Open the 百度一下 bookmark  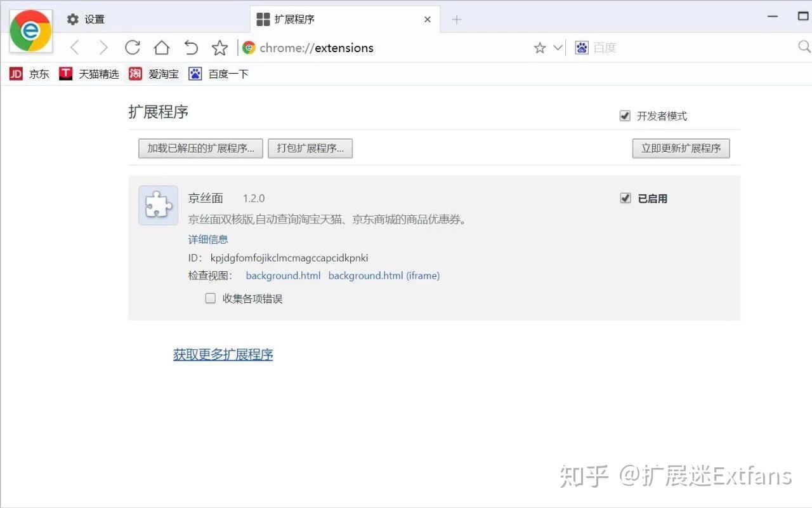218,74
